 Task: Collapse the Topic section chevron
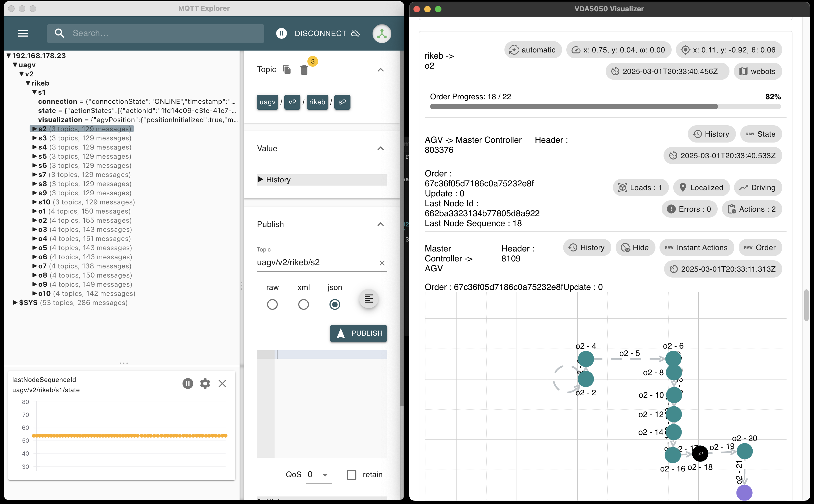[x=380, y=70]
